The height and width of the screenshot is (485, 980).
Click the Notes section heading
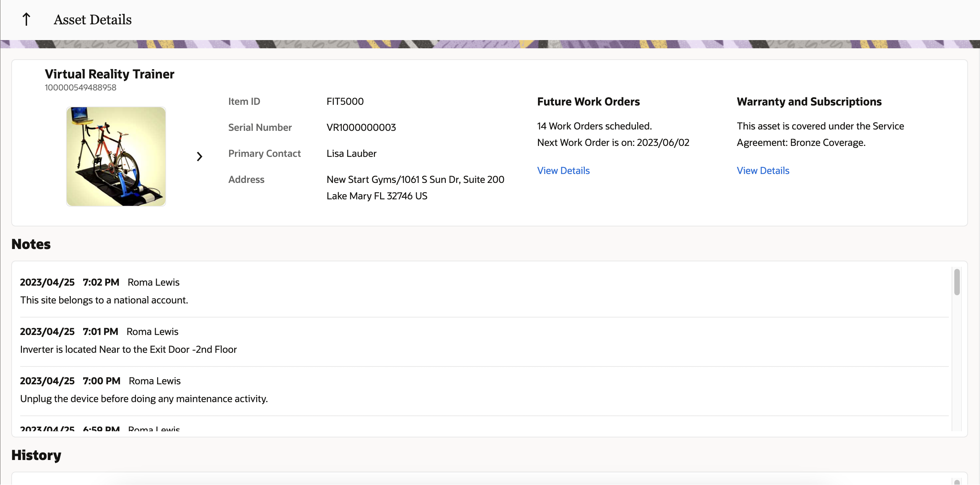coord(31,244)
